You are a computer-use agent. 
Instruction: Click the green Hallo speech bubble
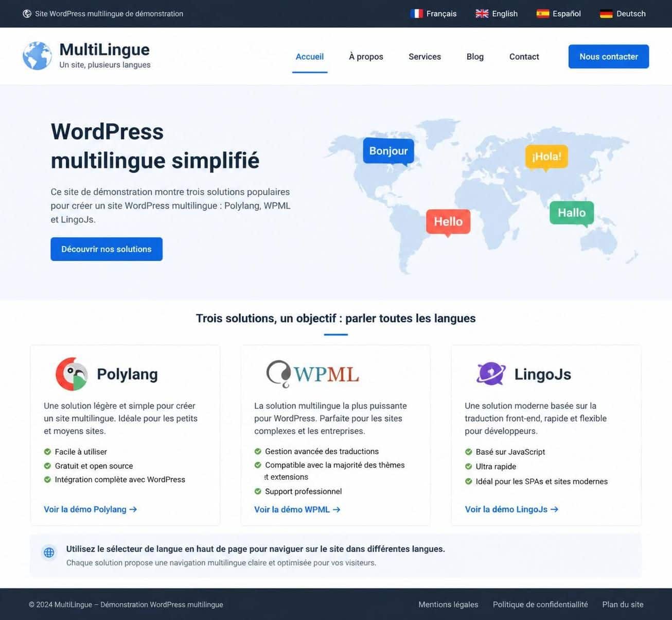[x=572, y=214]
